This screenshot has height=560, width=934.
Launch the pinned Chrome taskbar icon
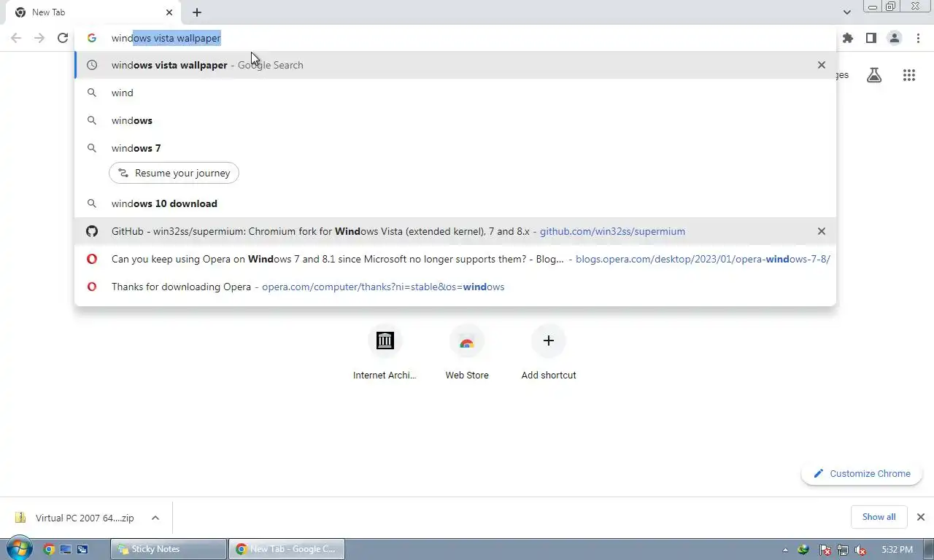pyautogui.click(x=49, y=549)
